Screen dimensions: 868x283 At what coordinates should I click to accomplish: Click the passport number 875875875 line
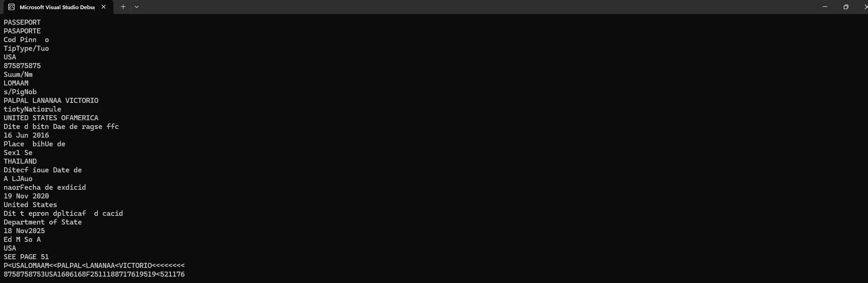(x=22, y=66)
